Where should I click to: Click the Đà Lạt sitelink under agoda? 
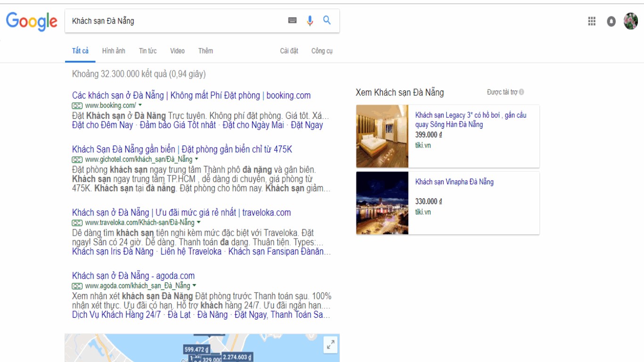point(179,314)
